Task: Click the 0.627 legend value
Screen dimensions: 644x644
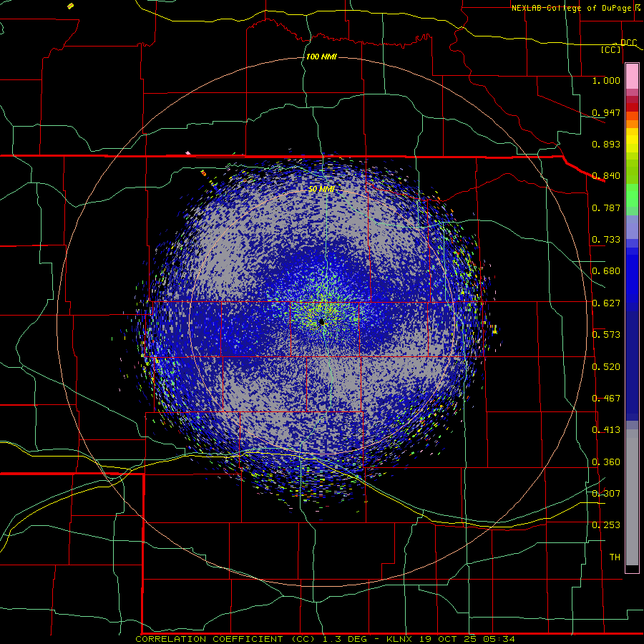Action: click(x=606, y=303)
